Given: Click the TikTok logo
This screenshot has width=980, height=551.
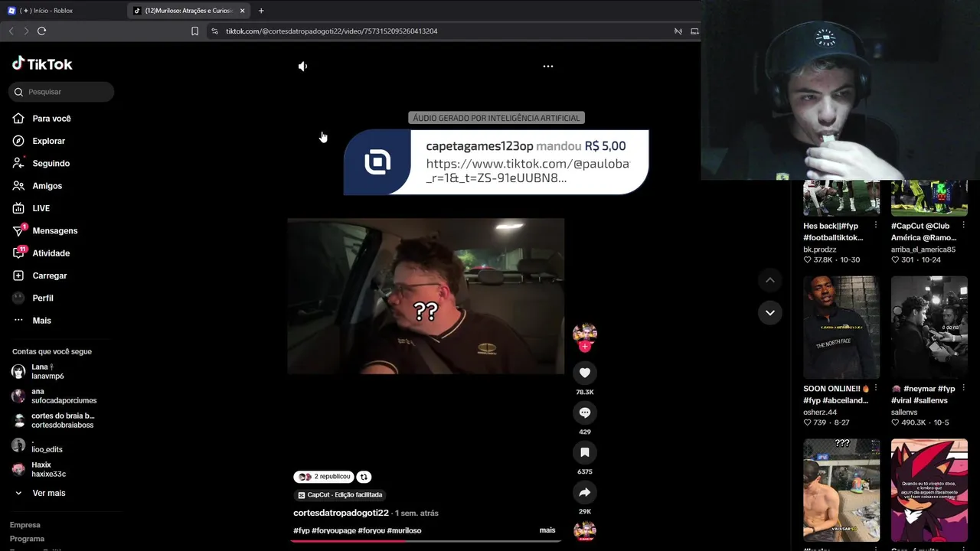Looking at the screenshot, I should point(42,64).
